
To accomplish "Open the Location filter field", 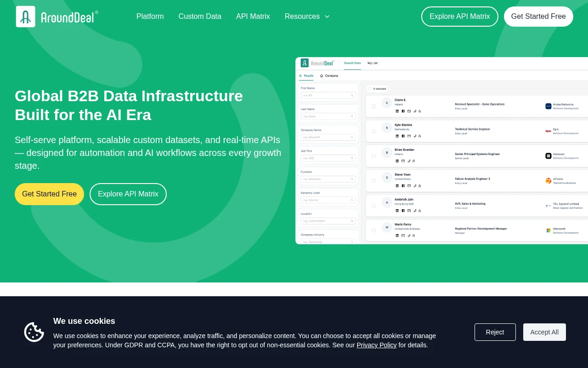I will click(x=328, y=221).
